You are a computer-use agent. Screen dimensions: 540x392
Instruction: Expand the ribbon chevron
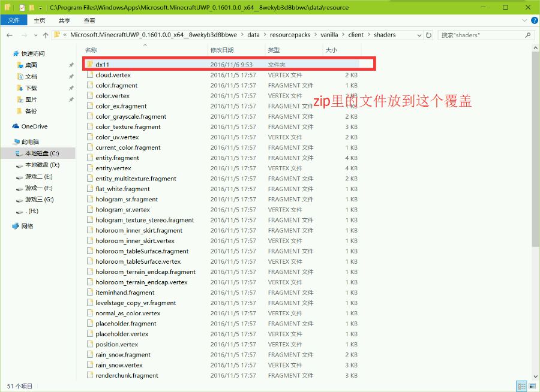(524, 20)
